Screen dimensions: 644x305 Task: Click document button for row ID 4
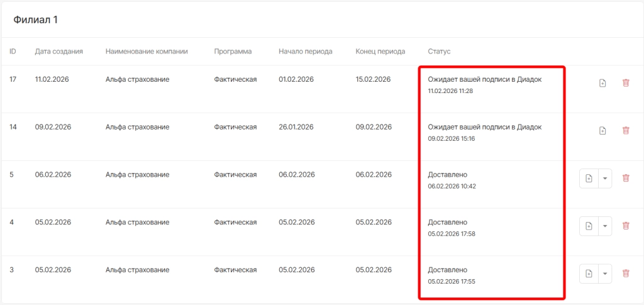point(589,226)
